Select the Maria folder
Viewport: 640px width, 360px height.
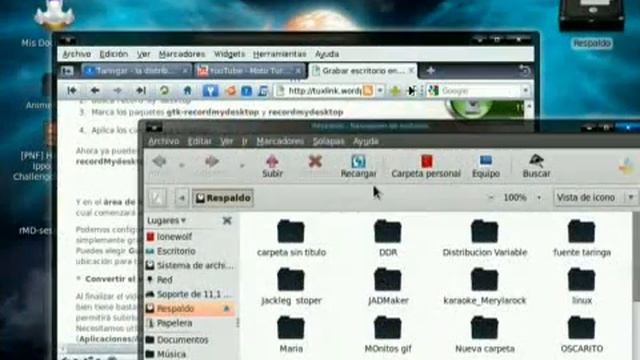[291, 334]
